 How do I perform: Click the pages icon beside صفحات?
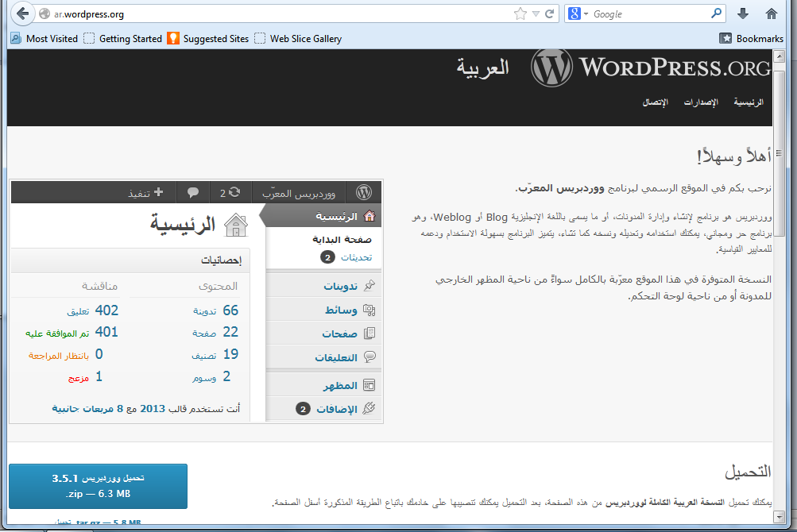(369, 333)
